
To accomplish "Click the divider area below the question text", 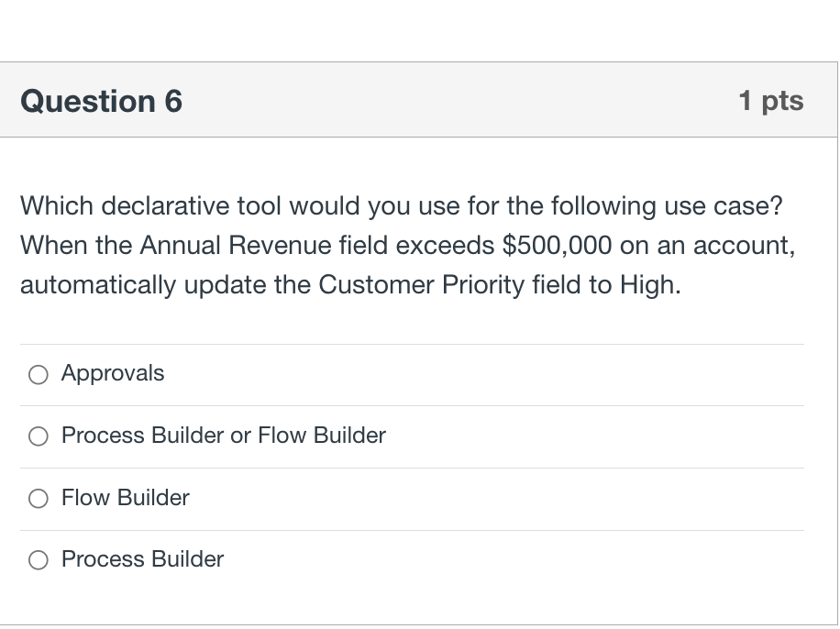I will pos(411,339).
